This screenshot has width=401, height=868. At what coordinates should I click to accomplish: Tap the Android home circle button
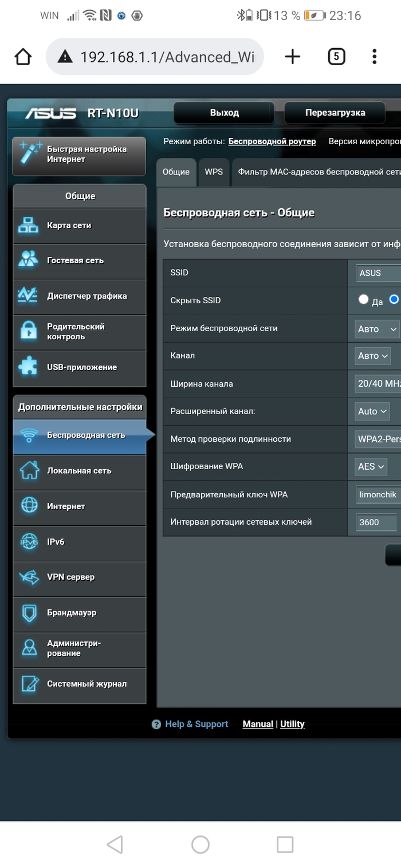(x=200, y=845)
